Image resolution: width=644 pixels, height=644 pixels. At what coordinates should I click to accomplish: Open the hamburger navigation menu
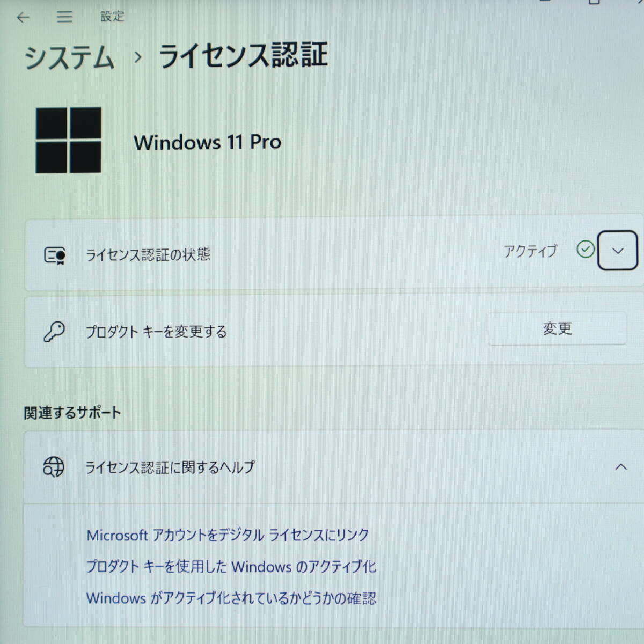[x=64, y=17]
